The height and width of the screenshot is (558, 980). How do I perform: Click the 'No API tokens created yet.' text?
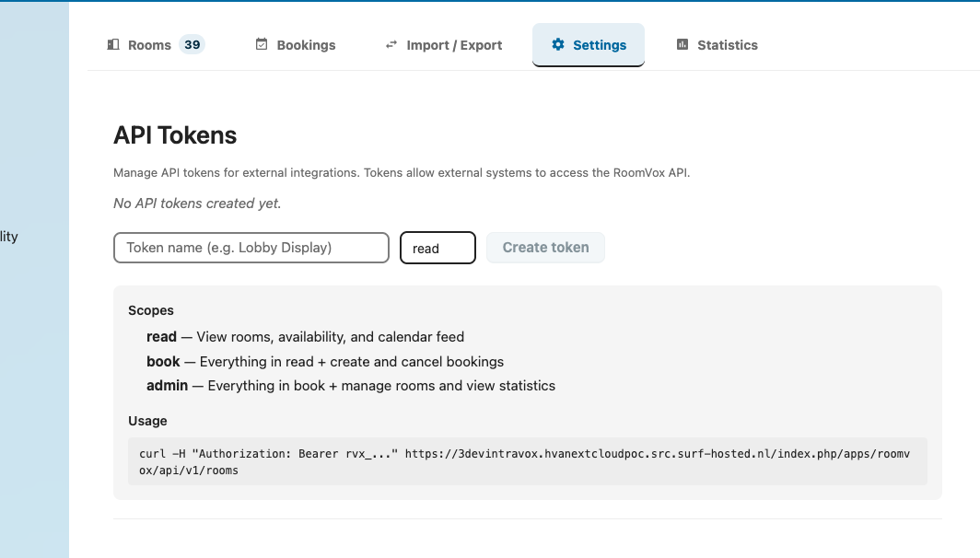197,203
